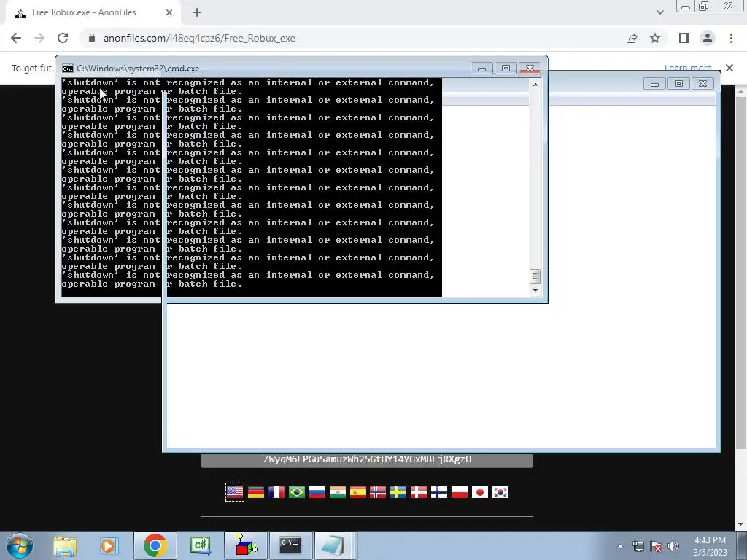Viewport: 747px width, 560px height.
Task: Select Polish flag language
Action: pos(460,492)
